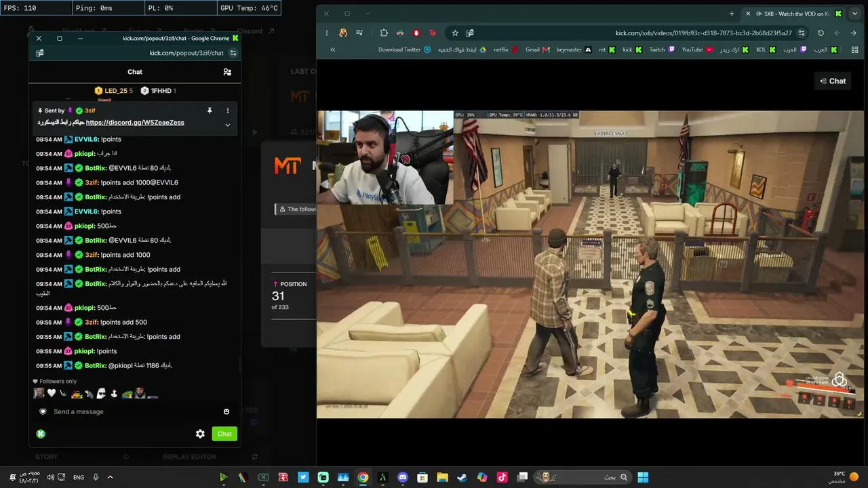Click the LED_25 top gifter badge

114,91
